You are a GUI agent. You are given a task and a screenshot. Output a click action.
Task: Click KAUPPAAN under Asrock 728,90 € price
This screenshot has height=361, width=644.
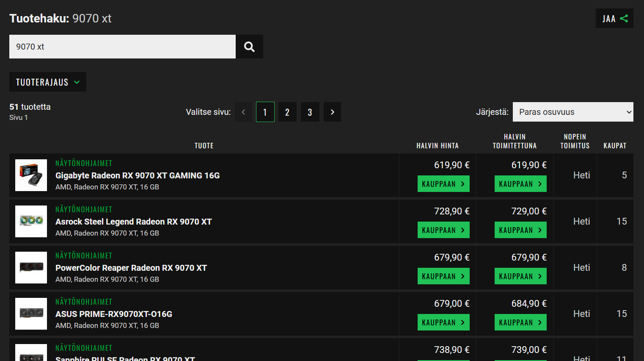coord(443,230)
